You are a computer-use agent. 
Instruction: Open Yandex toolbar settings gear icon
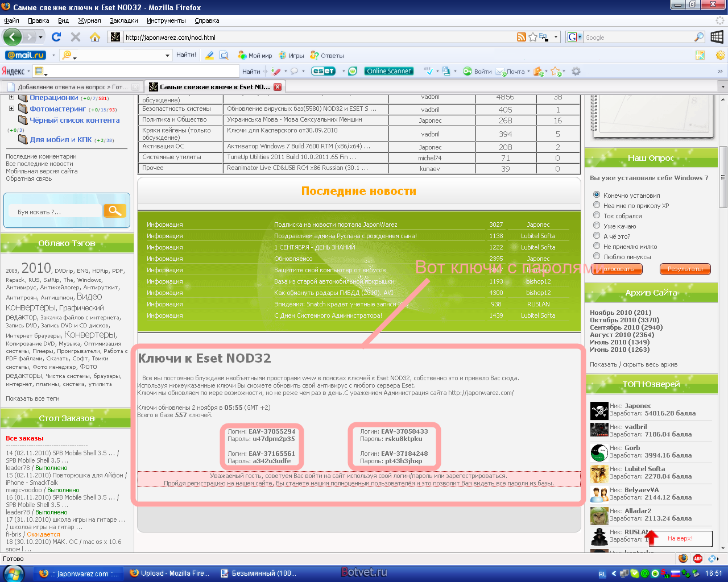pos(576,71)
